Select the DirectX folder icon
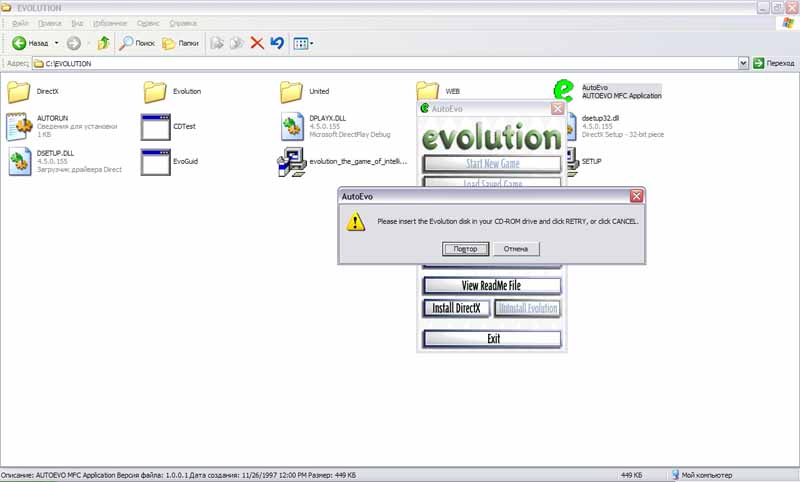This screenshot has width=800, height=482. coord(19,92)
